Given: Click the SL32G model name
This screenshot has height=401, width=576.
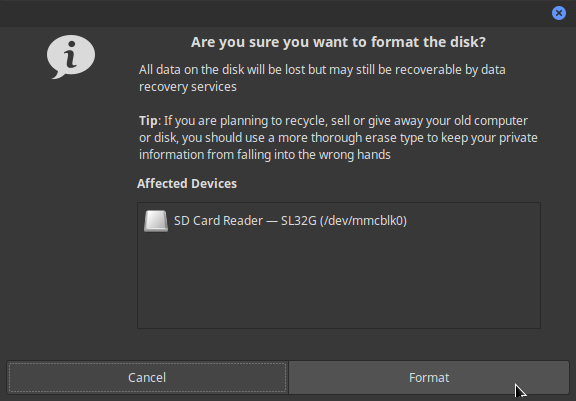Looking at the screenshot, I should [x=299, y=221].
